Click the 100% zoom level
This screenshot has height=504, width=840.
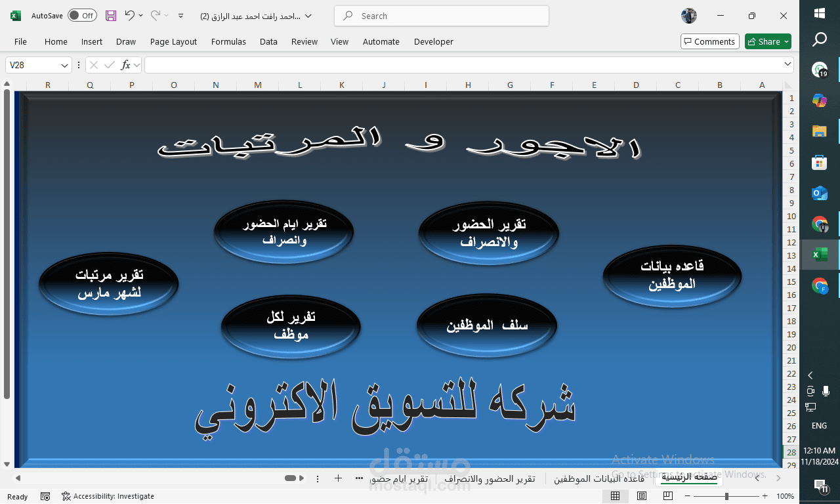pyautogui.click(x=785, y=496)
